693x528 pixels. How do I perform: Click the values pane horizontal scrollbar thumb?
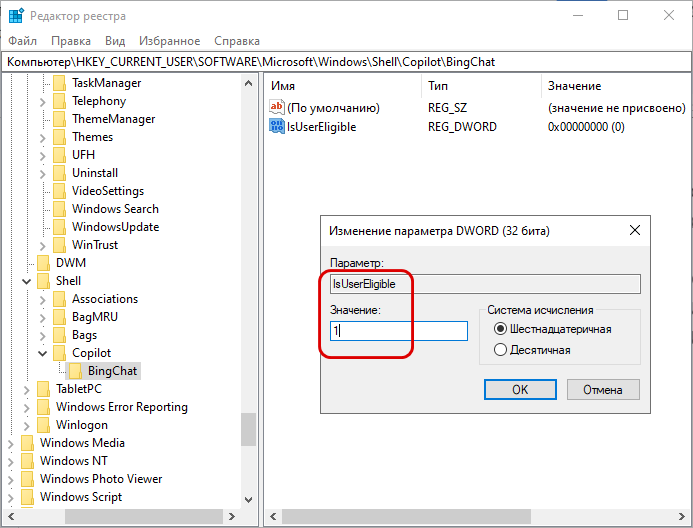tap(406, 516)
